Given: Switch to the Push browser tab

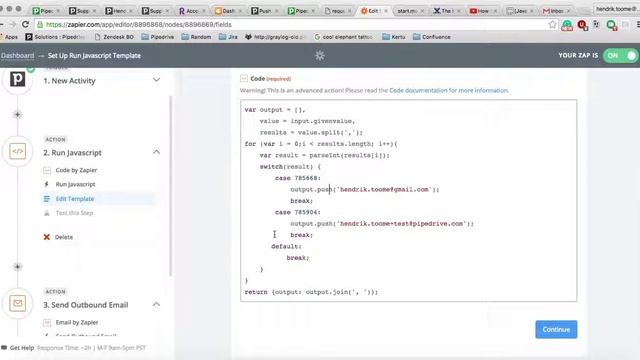Looking at the screenshot, I should 264,11.
